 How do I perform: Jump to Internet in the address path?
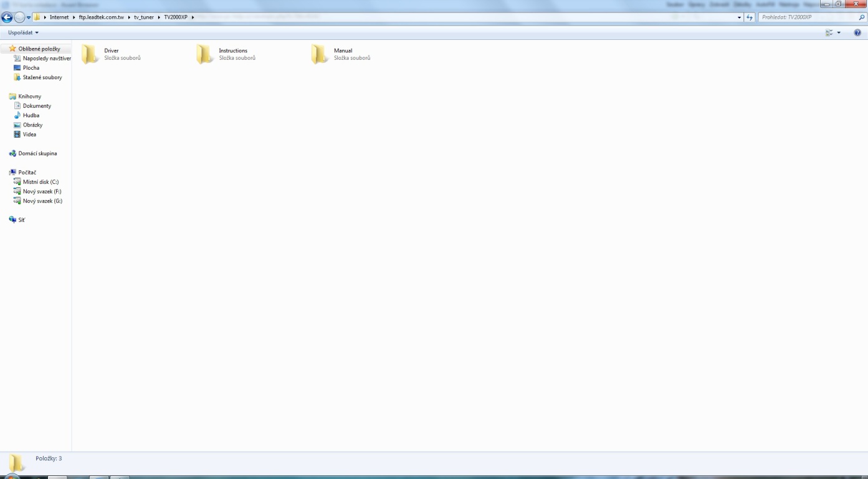59,17
